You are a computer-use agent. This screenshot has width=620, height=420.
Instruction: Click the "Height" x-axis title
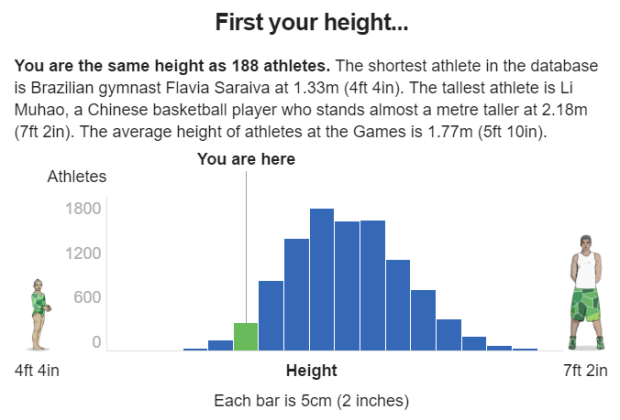click(x=311, y=371)
